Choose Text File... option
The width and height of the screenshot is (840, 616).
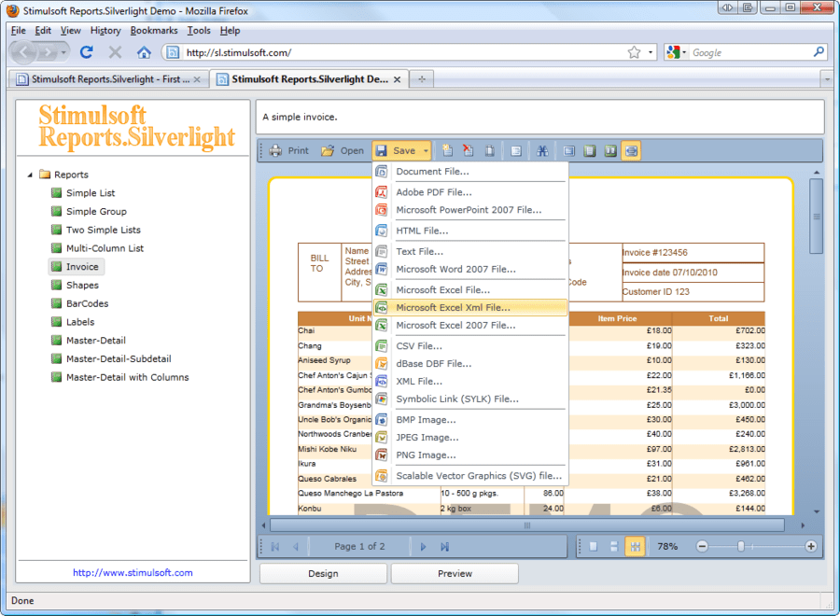(x=469, y=251)
